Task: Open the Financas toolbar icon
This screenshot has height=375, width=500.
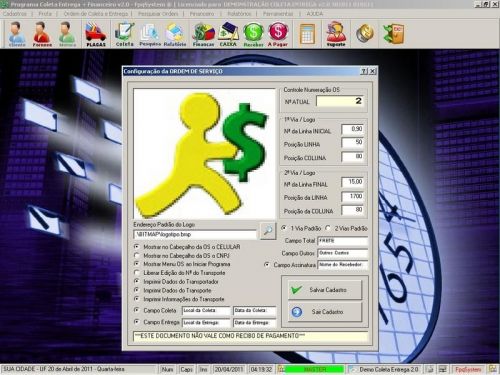Action: [x=203, y=34]
